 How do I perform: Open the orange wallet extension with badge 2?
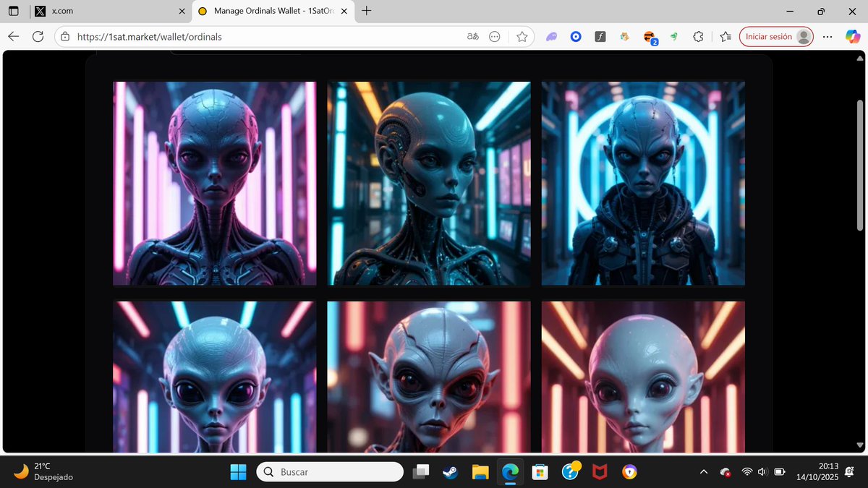(x=650, y=36)
